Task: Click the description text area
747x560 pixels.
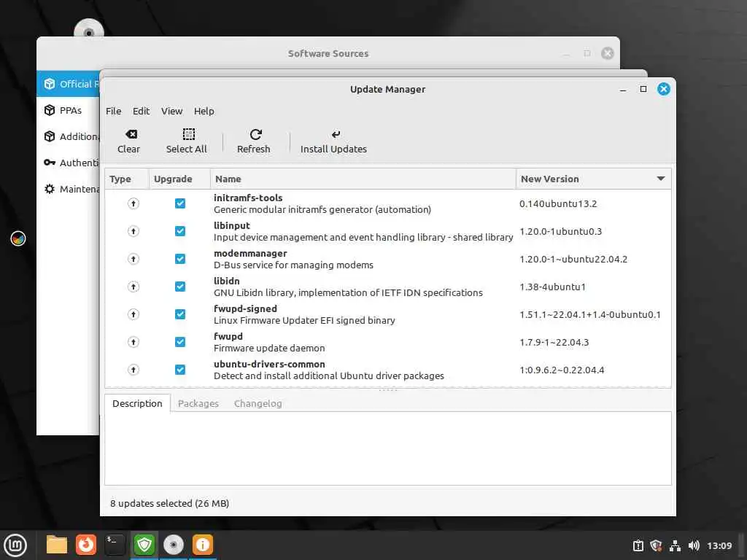Action: [388, 448]
